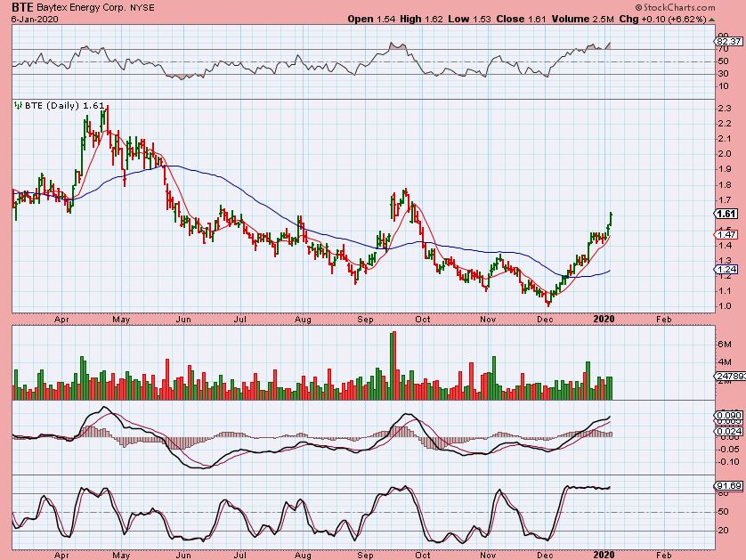Click the 1.9 price axis label

[x=724, y=169]
